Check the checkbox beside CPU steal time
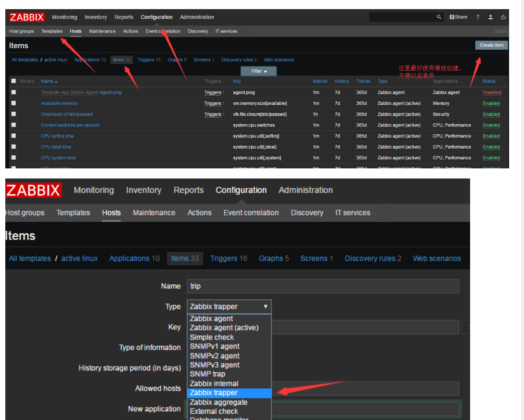The image size is (524, 420). click(13, 147)
